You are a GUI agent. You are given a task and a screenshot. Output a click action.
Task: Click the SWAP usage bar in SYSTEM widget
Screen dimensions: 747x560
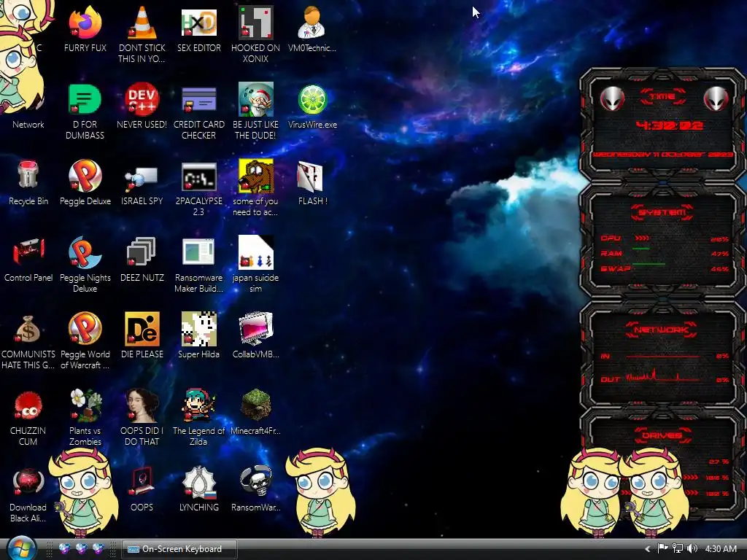[x=649, y=264]
